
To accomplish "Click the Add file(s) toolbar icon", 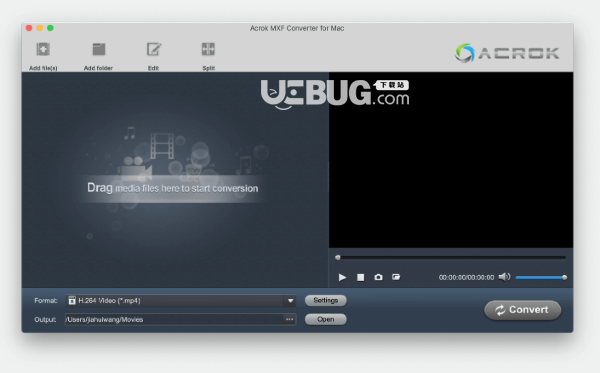I will click(43, 49).
